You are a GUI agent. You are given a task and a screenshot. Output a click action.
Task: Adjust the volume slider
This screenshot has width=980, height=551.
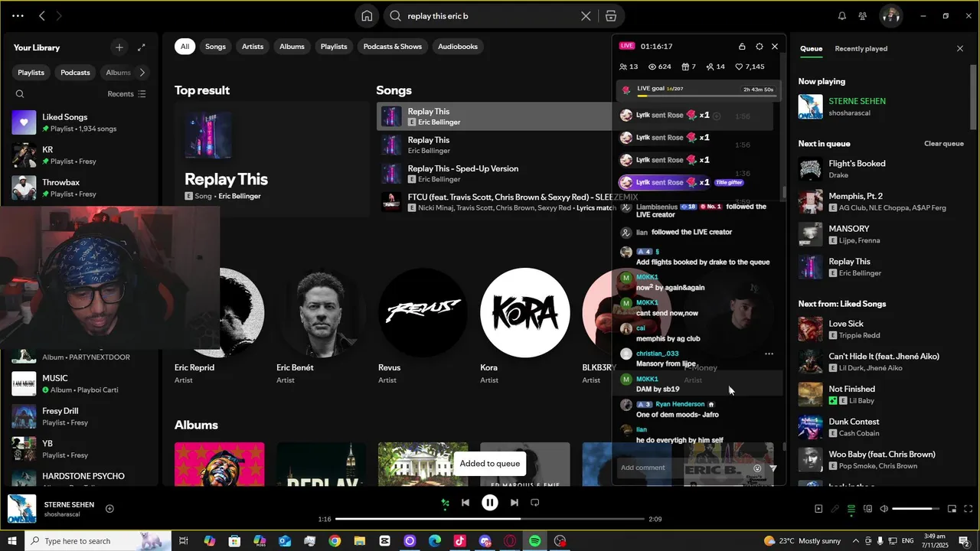click(916, 509)
